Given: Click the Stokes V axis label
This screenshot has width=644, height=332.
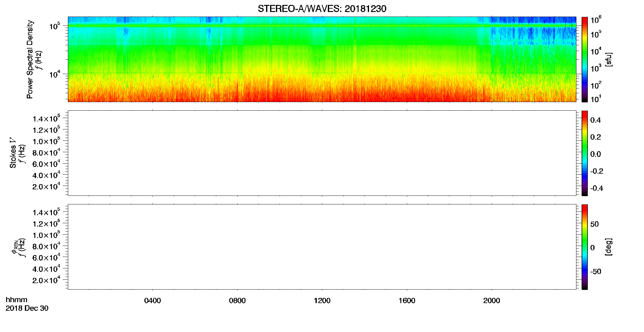Looking at the screenshot, I should [13, 153].
